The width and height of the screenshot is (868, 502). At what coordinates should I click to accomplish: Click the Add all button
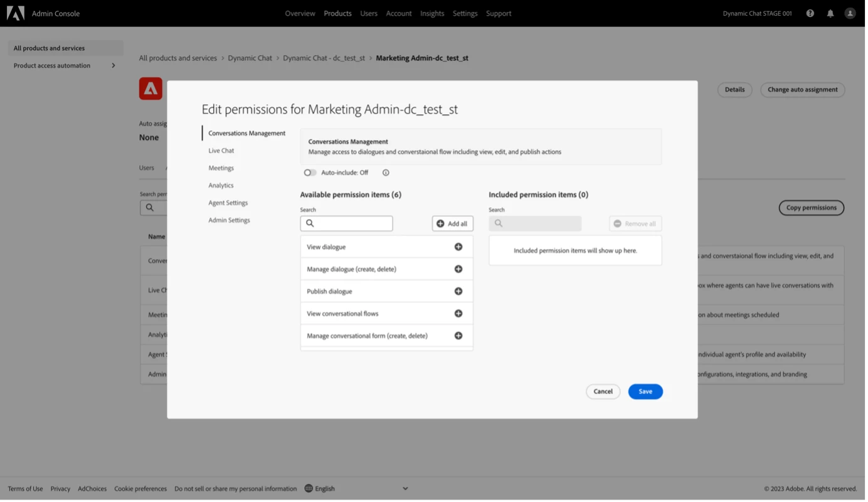point(454,225)
